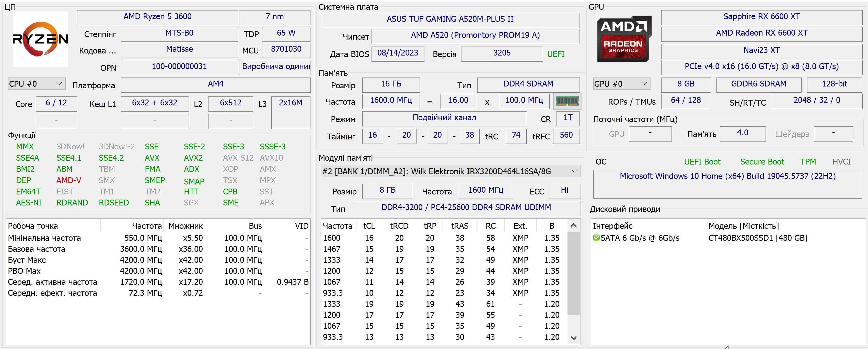Viewport: 868px width, 349px height.
Task: Select the MTS-B0 stepping field
Action: [179, 34]
